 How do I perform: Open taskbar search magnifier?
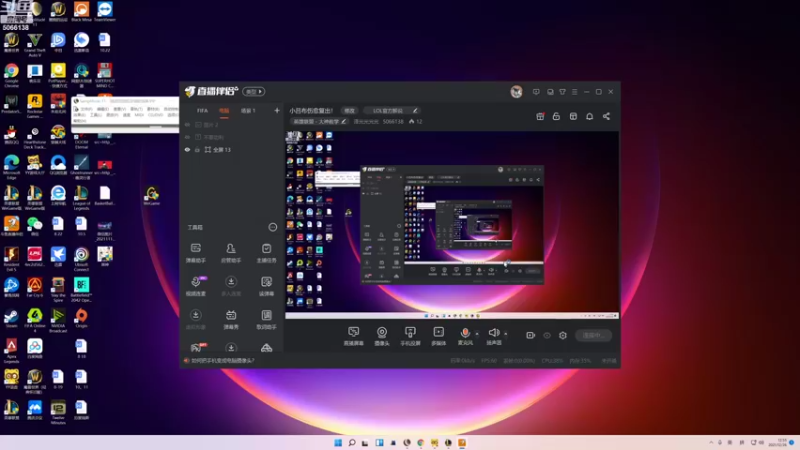click(352, 442)
